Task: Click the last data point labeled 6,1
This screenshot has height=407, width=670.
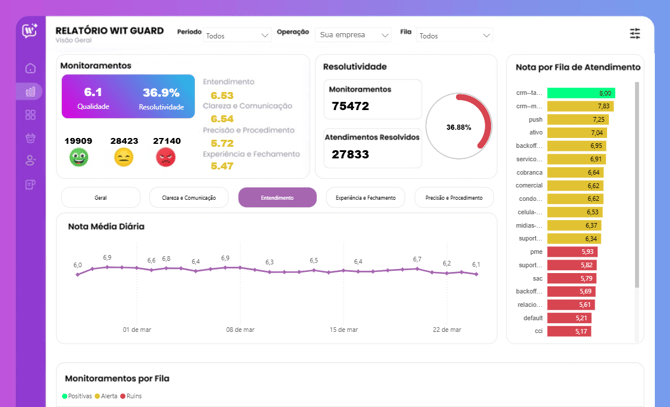Action: (x=476, y=274)
